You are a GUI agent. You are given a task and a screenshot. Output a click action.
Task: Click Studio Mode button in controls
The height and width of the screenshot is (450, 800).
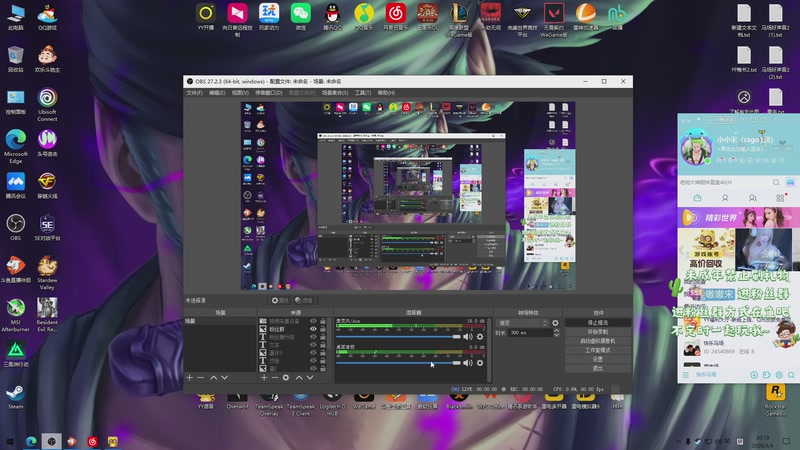click(598, 350)
